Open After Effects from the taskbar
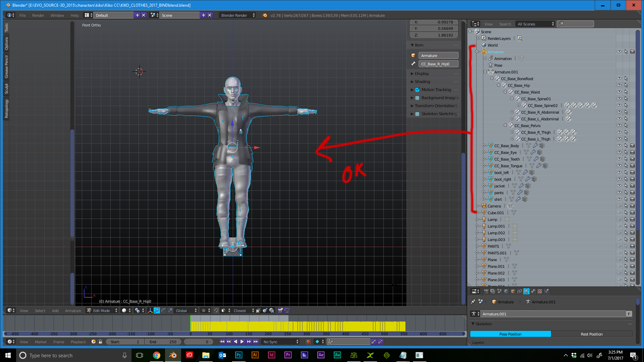This screenshot has height=362, width=644. coord(321,355)
